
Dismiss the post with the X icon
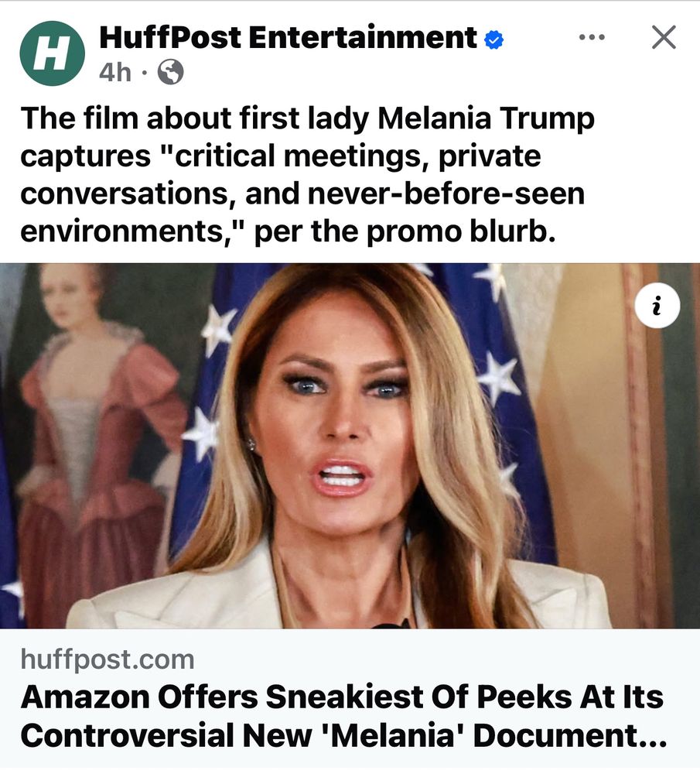click(664, 37)
